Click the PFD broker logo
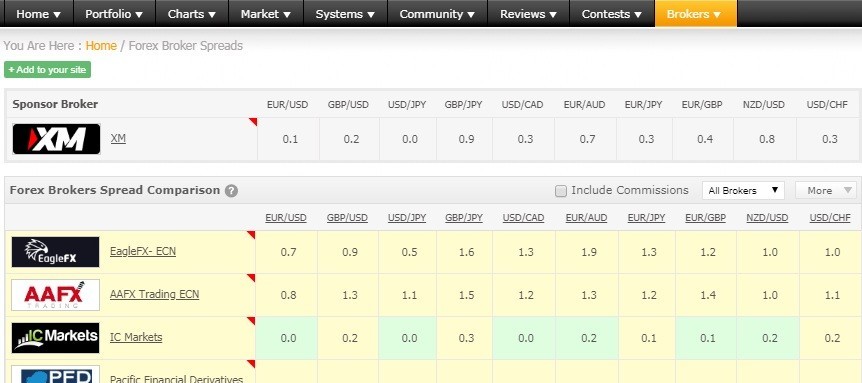862x383 pixels. pyautogui.click(x=56, y=374)
